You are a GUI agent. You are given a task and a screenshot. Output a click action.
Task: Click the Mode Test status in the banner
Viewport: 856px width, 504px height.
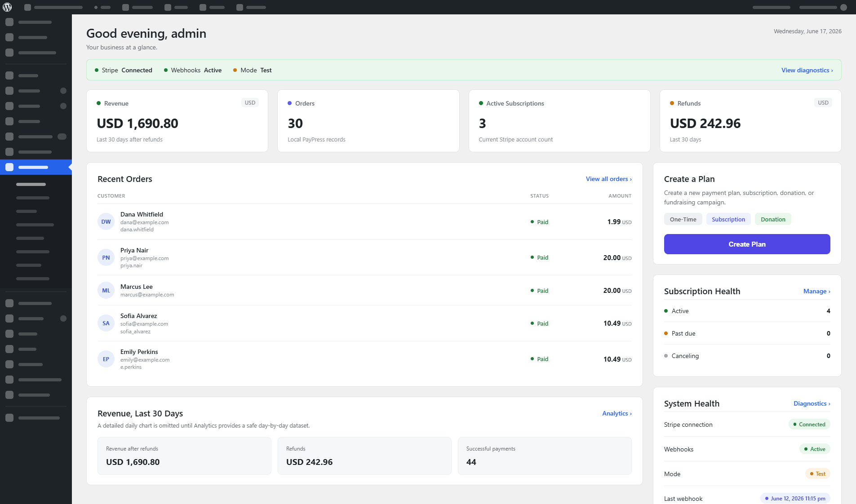coord(252,70)
